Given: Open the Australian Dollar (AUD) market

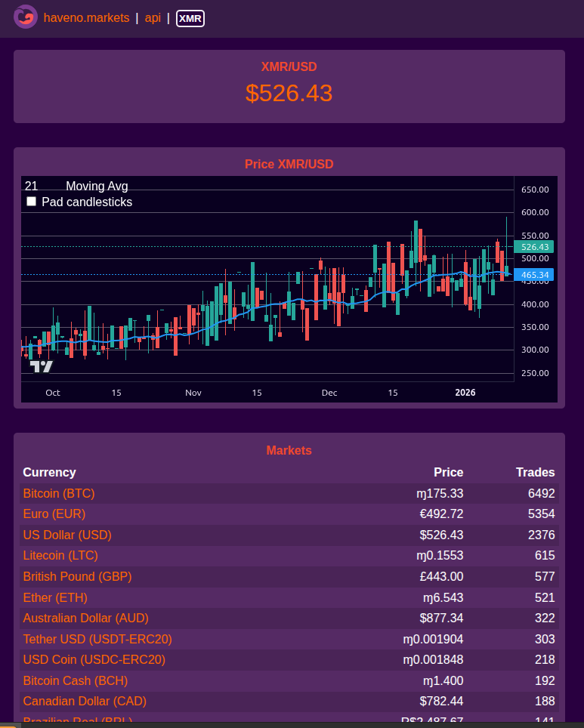Looking at the screenshot, I should 86,618.
